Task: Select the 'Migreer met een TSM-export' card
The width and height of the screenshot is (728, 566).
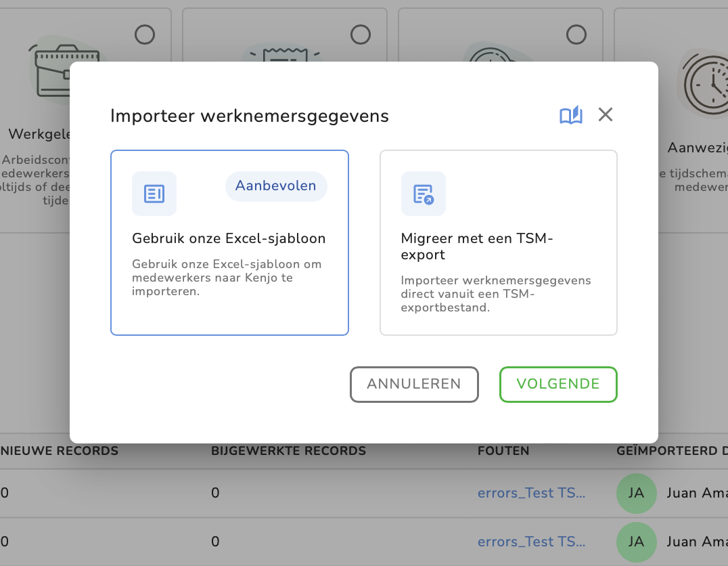Action: click(499, 242)
